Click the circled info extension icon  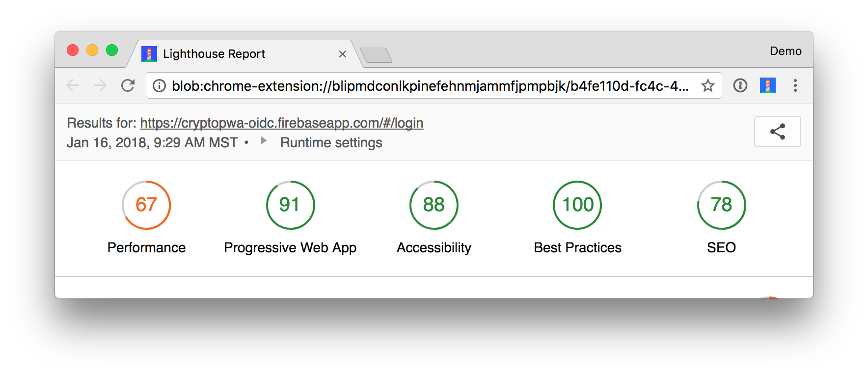pos(740,86)
